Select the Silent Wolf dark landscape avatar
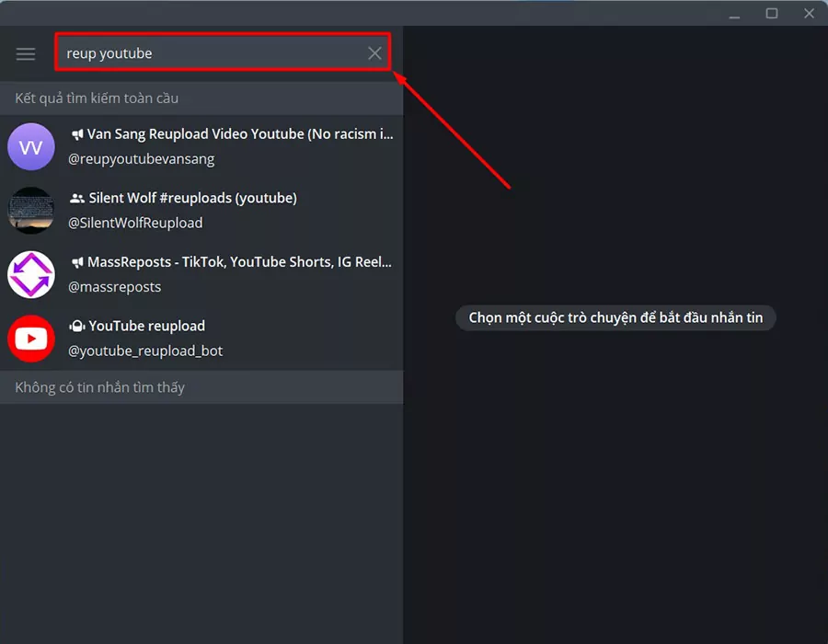Viewport: 828px width, 644px height. point(31,210)
